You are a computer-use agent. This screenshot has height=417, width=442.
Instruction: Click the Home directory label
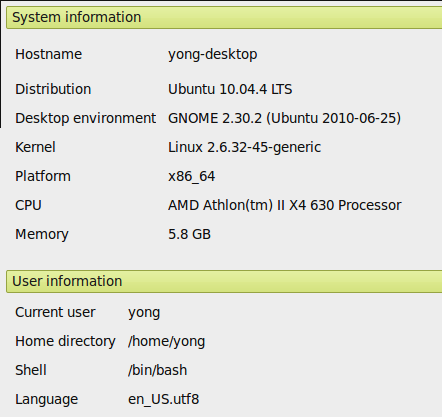pos(65,342)
